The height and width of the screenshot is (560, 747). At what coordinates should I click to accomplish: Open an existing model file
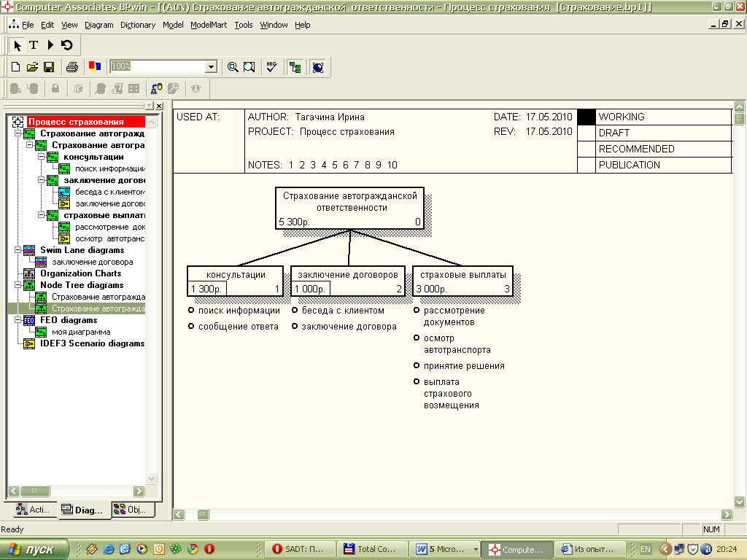32,67
